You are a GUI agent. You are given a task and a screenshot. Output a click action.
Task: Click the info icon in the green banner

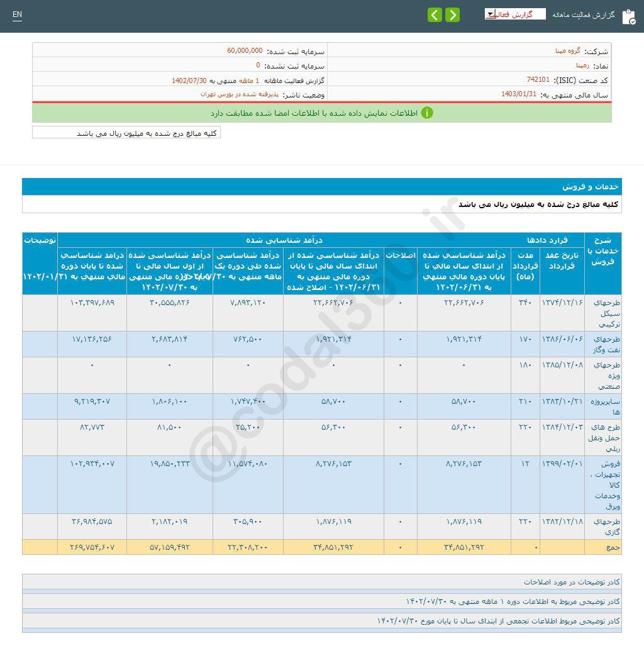(427, 114)
